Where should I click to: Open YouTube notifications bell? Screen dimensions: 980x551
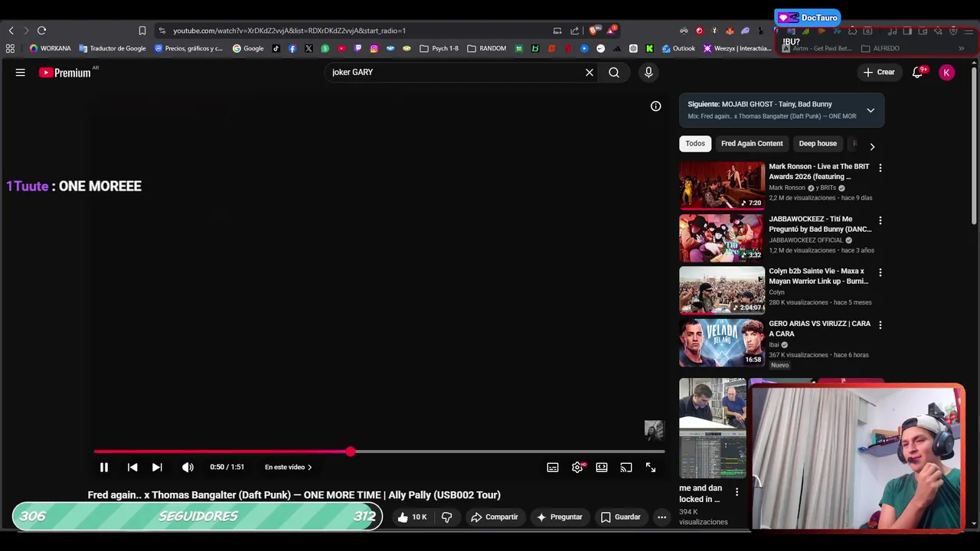click(x=918, y=73)
